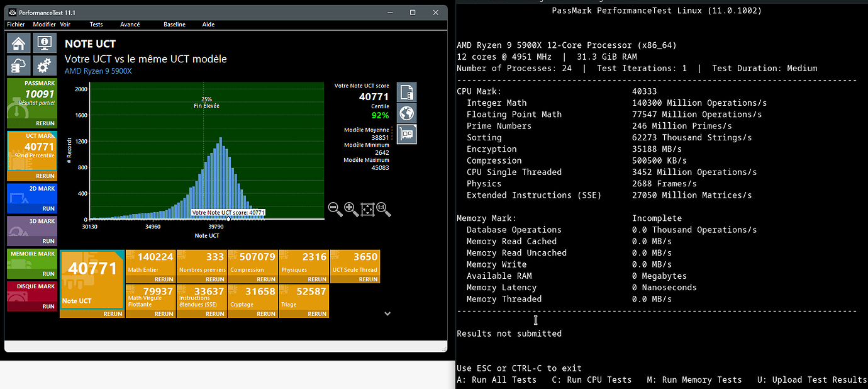Open the System Information monitor icon
868x389 pixels.
[x=44, y=43]
